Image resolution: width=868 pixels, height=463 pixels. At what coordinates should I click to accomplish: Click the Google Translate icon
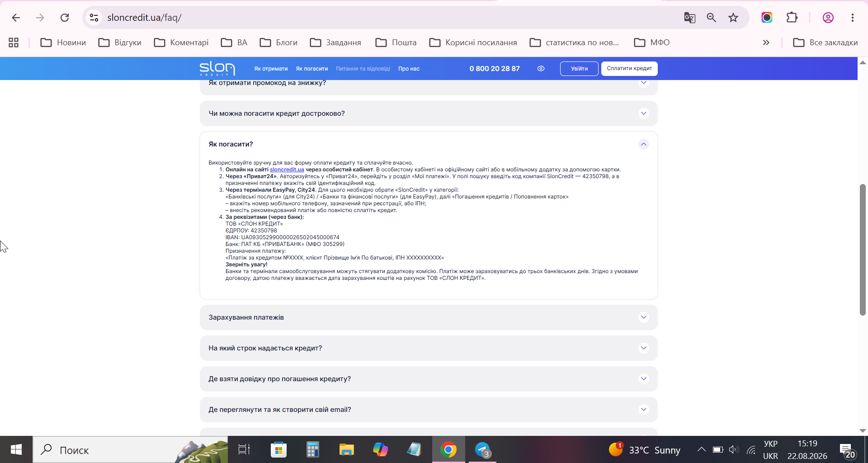click(x=689, y=18)
